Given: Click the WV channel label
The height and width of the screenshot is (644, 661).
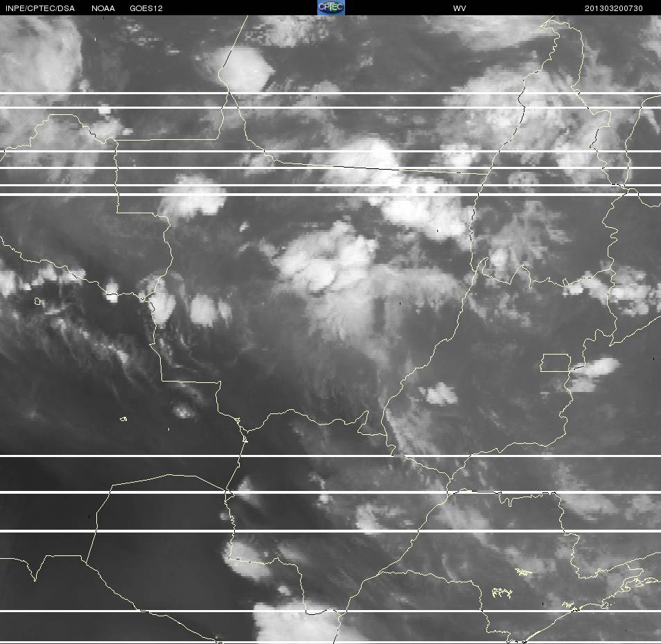Looking at the screenshot, I should (x=459, y=8).
